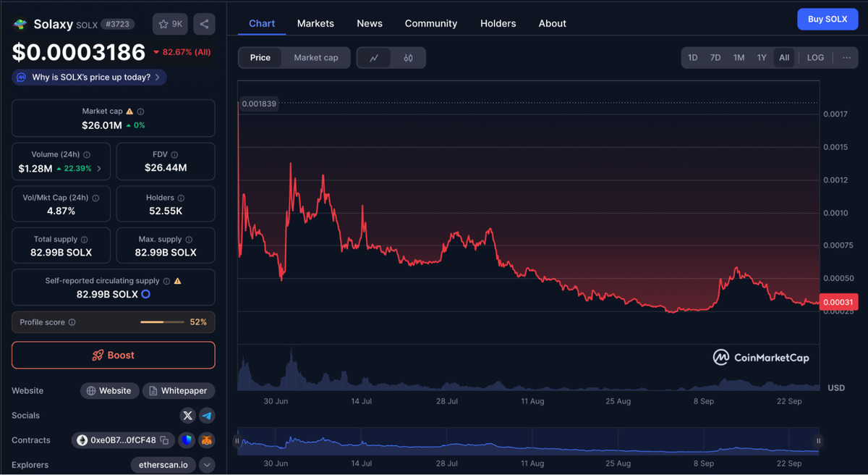Click the 82.67% (All) price change
Image resolution: width=868 pixels, height=475 pixels.
[x=182, y=52]
